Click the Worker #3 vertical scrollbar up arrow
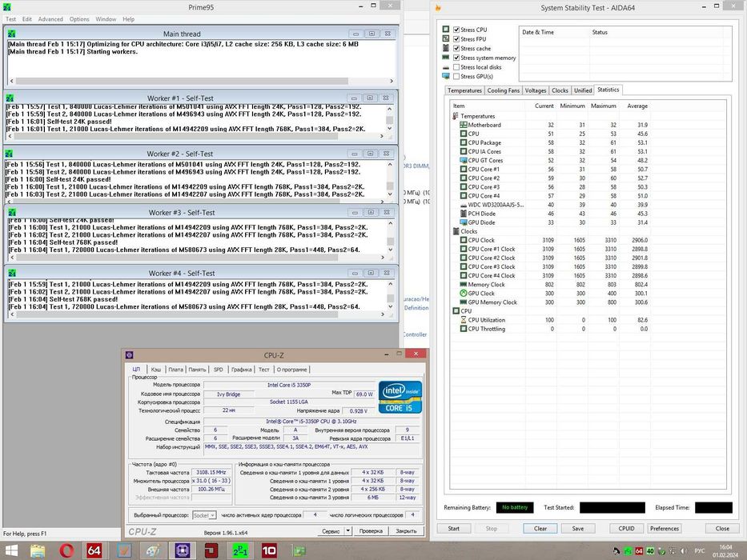 tap(391, 223)
